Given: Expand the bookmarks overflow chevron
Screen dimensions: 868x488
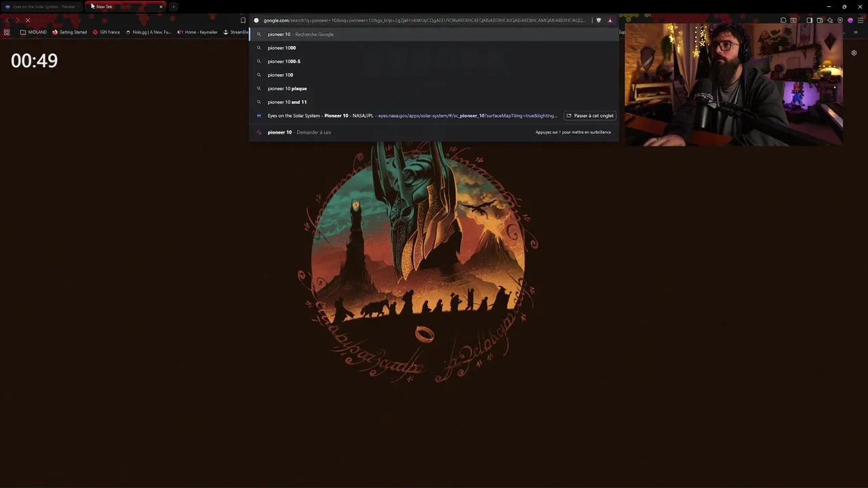Looking at the screenshot, I should pyautogui.click(x=855, y=32).
